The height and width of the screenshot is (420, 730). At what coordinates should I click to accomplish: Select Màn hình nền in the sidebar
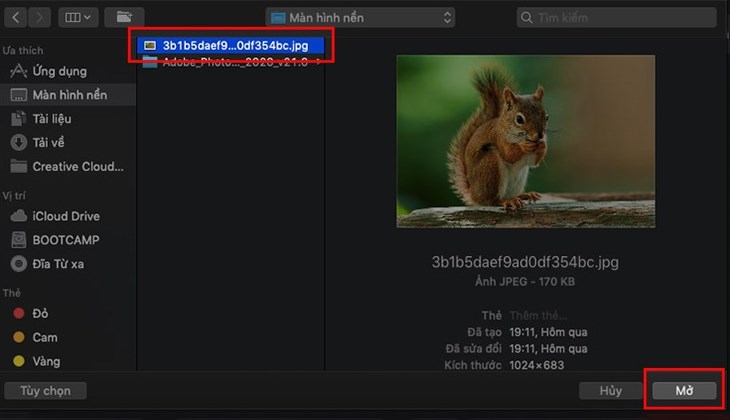68,95
